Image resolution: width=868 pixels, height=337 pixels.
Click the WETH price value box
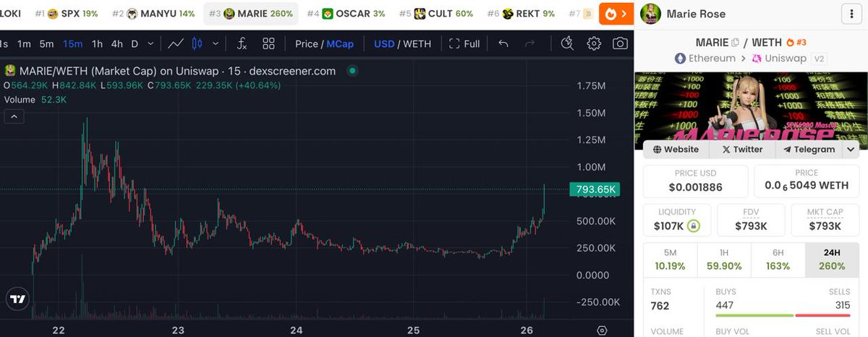click(807, 182)
